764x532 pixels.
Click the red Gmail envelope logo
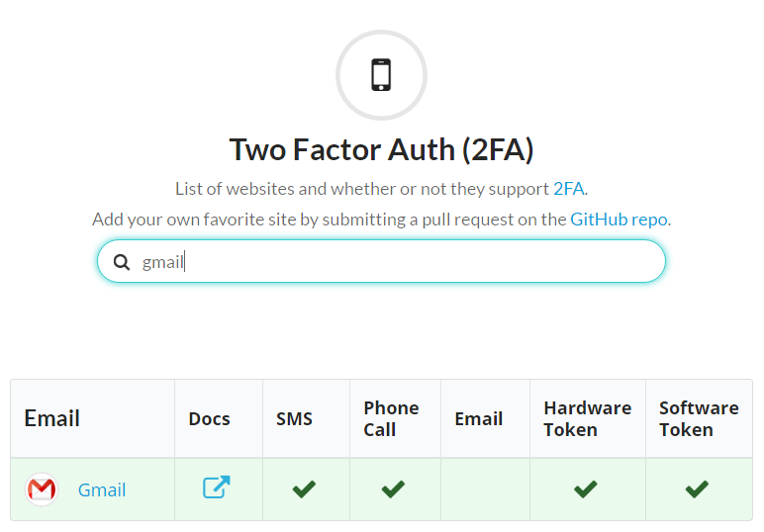(42, 489)
